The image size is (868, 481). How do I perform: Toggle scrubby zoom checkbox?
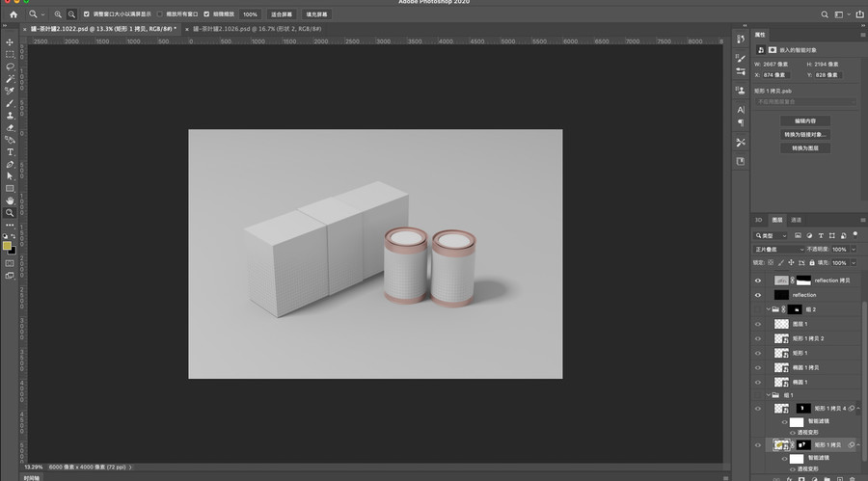206,14
